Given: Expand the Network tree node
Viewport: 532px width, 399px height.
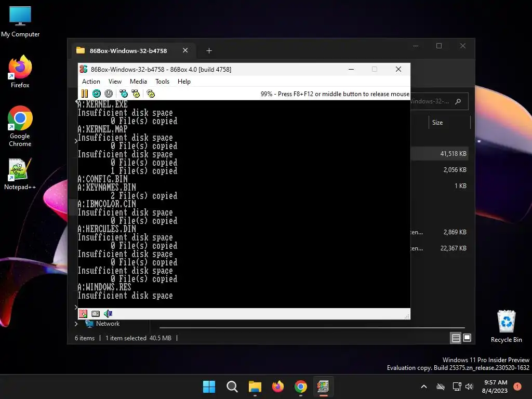Looking at the screenshot, I should (x=76, y=324).
